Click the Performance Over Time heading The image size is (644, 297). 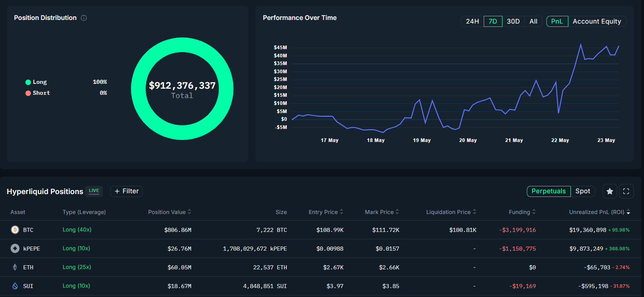tap(300, 18)
